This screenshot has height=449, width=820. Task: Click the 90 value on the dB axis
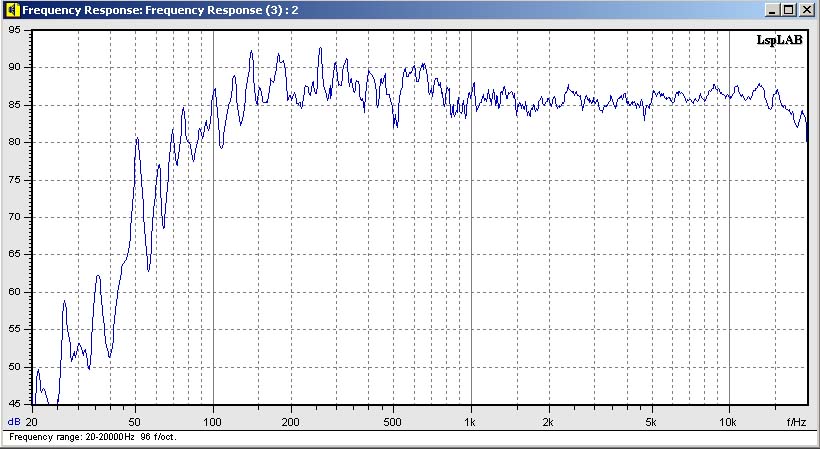(x=15, y=67)
